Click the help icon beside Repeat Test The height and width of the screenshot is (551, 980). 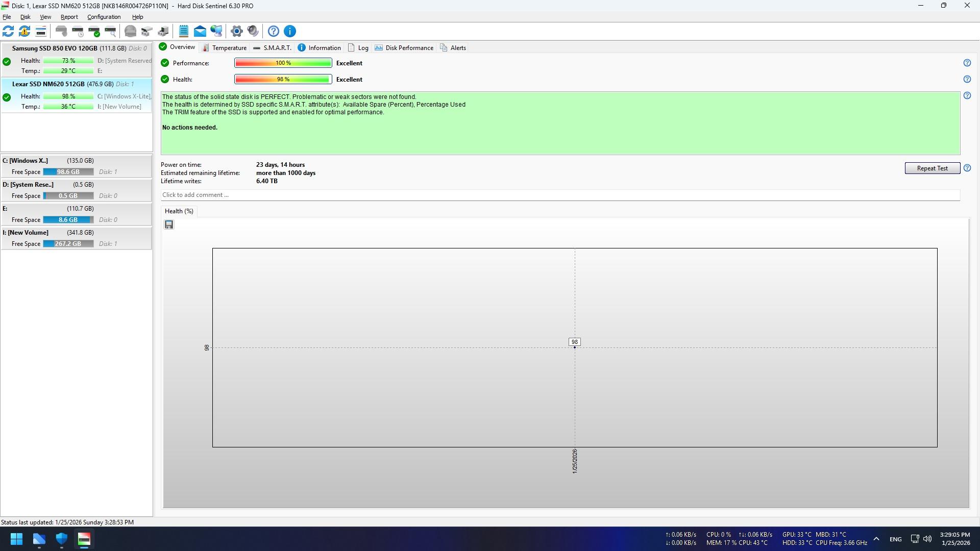click(x=967, y=168)
